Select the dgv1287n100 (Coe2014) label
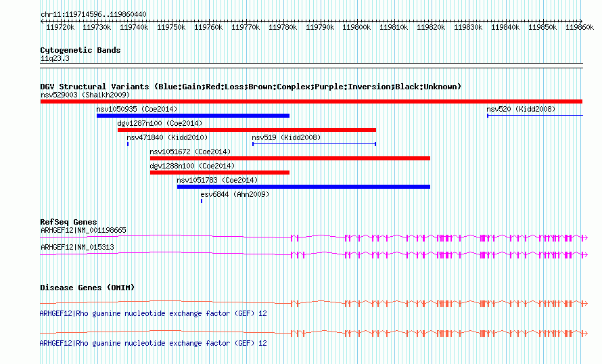Image resolution: width=602 pixels, height=364 pixels. pos(160,123)
